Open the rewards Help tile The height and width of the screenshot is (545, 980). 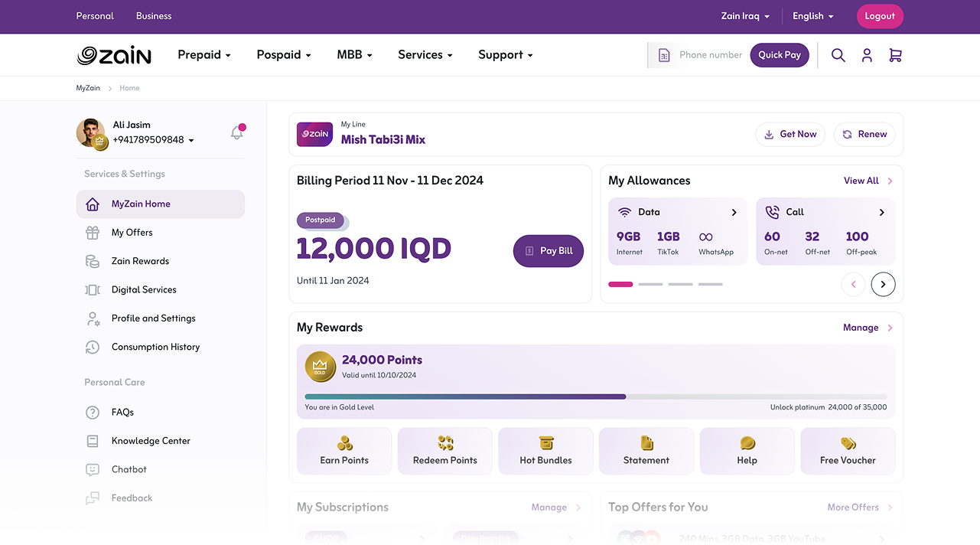747,451
